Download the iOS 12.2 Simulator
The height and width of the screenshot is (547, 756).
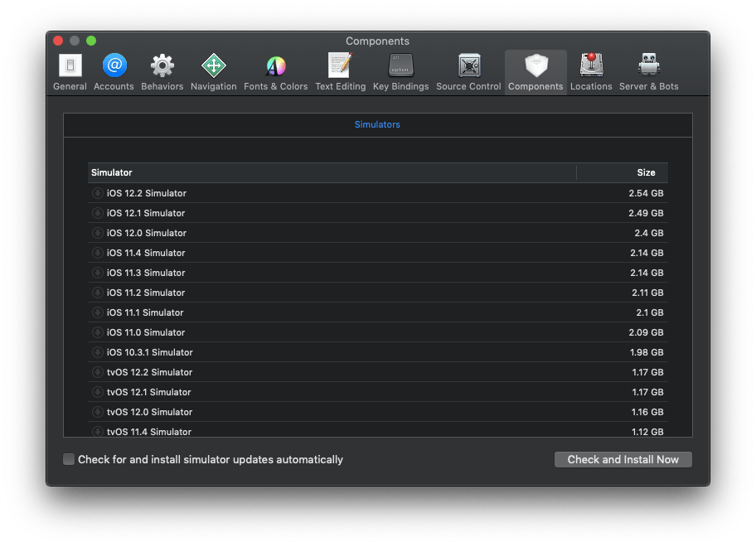coord(97,193)
